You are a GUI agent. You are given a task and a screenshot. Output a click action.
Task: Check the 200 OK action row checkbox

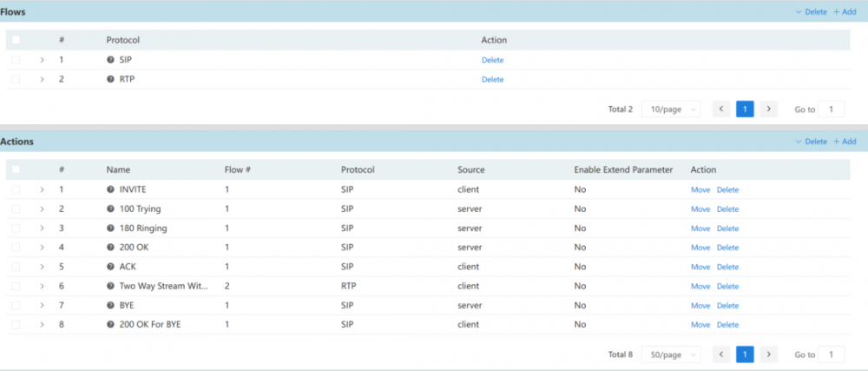pyautogui.click(x=16, y=248)
